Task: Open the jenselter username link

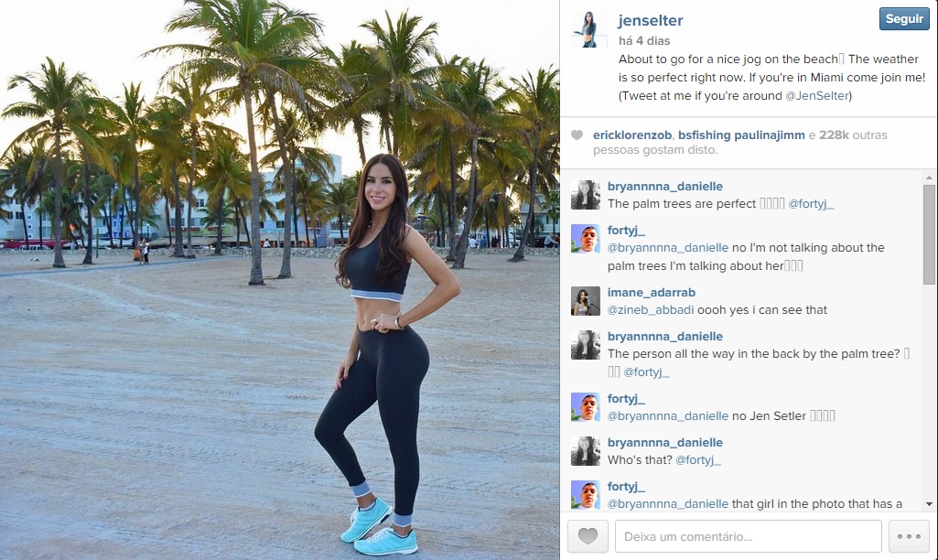Action: tap(651, 20)
